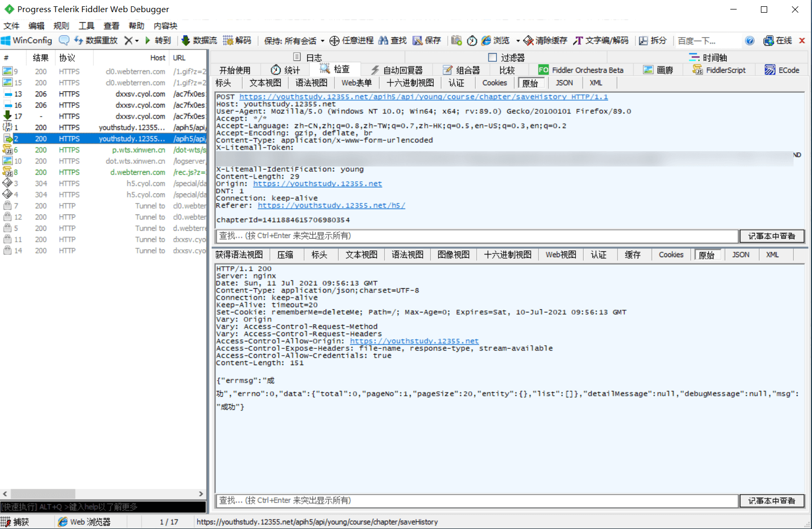Open the 日志 log tab
This screenshot has width=812, height=529.
(x=308, y=57)
